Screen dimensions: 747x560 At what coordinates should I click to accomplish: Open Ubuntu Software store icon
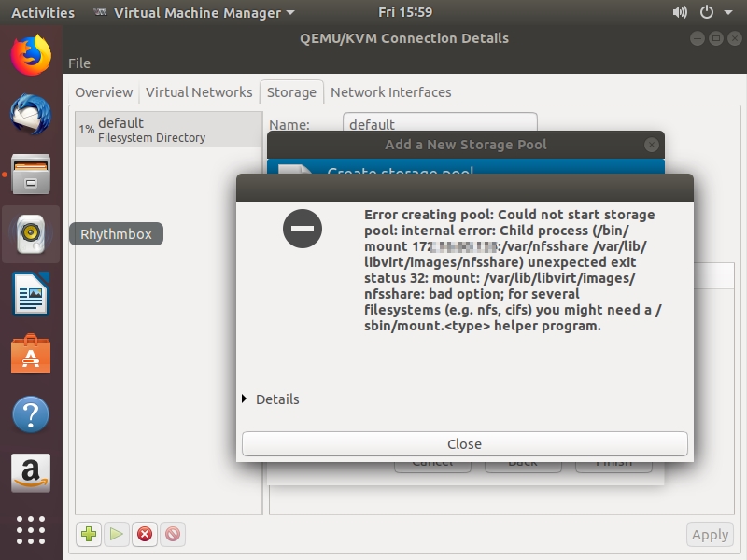(31, 355)
